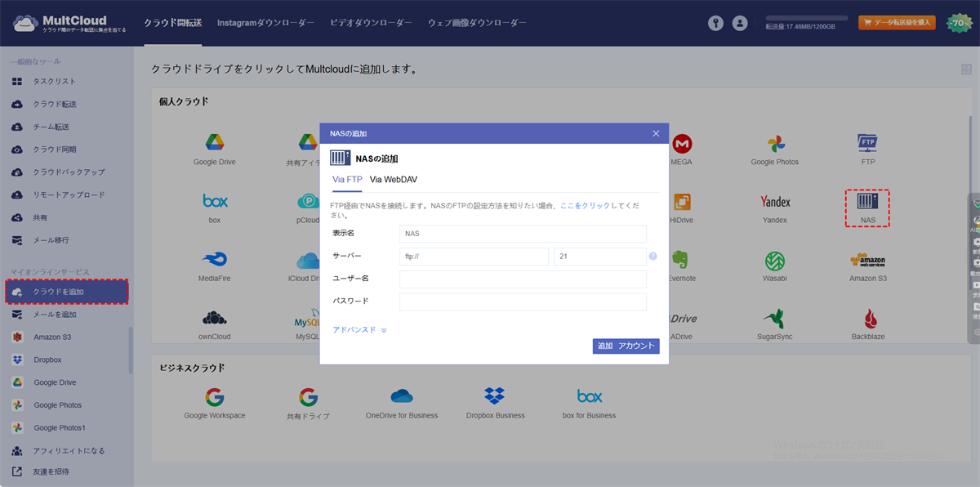Choose the Google Photos cloud icon
This screenshot has height=487, width=980.
click(774, 144)
